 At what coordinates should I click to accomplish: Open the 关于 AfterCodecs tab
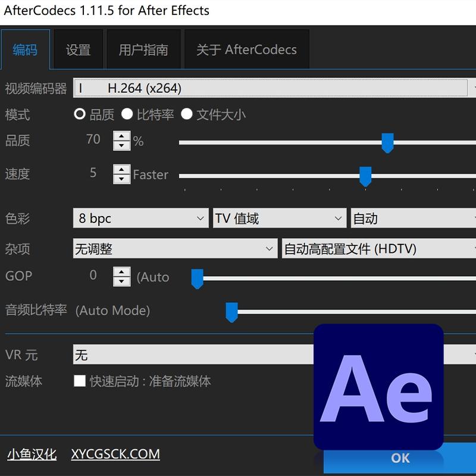tap(246, 49)
